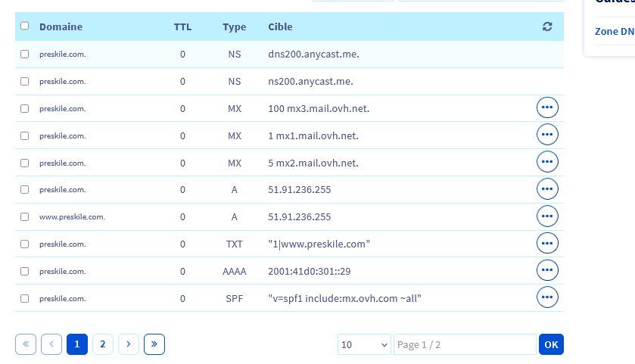The image size is (635, 364).
Task: Check the dns200.anycast.me. NS record box
Action: click(24, 54)
